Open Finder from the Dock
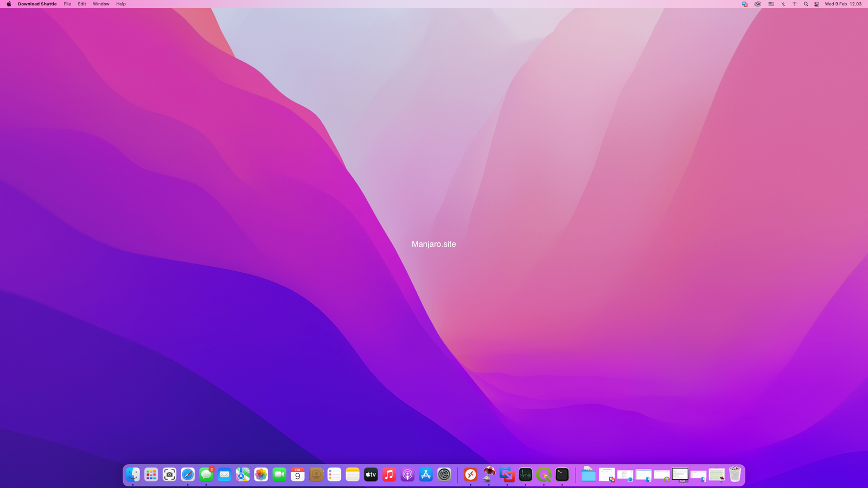This screenshot has width=868, height=488. coord(133,474)
